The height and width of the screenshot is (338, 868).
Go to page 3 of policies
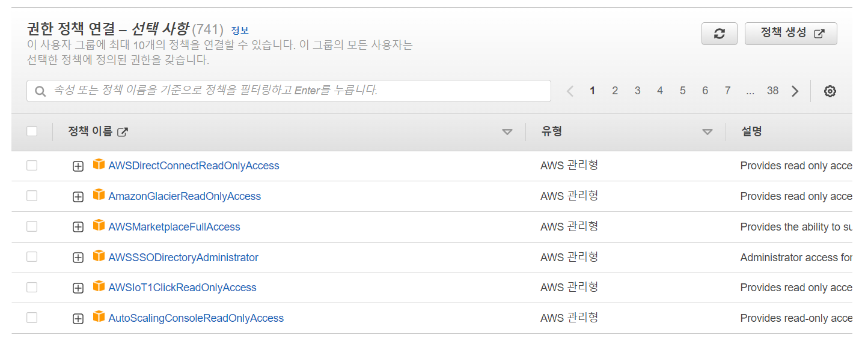[x=637, y=91]
